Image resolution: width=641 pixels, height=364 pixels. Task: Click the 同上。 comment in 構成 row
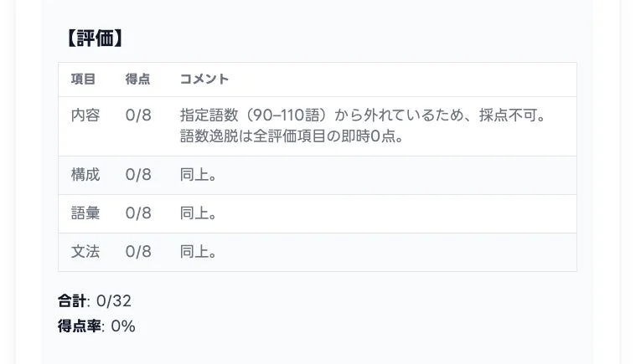pos(199,175)
